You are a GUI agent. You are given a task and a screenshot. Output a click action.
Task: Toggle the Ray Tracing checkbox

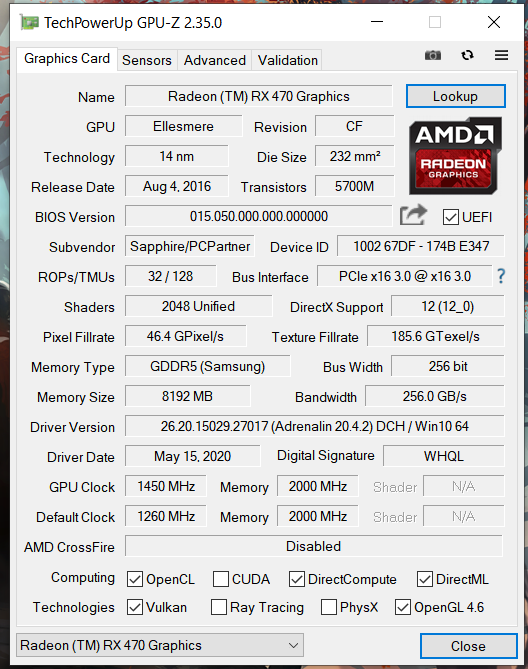[219, 607]
